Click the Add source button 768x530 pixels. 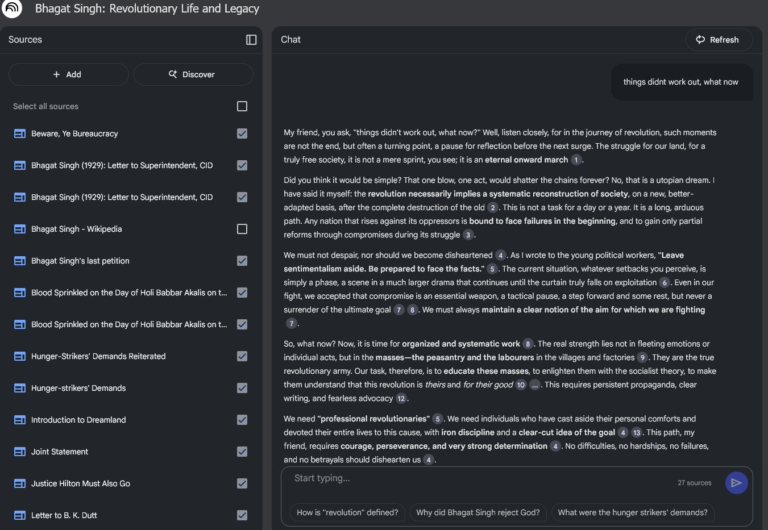[68, 74]
